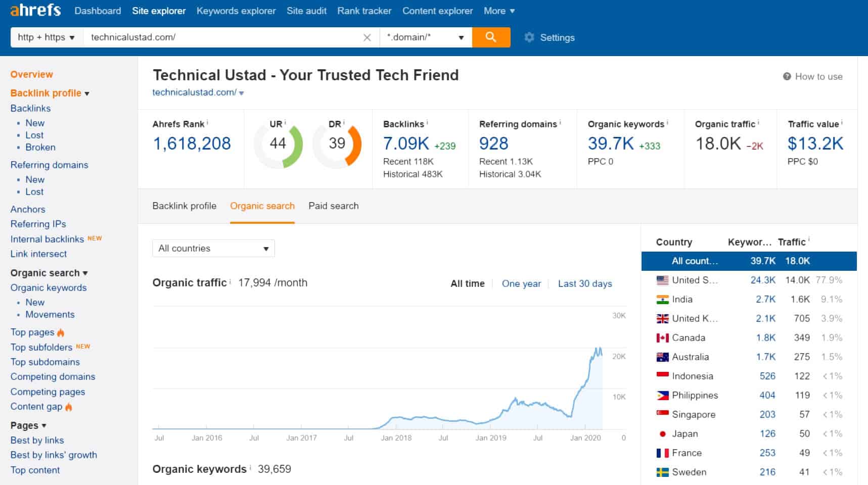Click info icon next to Backlinks heading
Image resolution: width=868 pixels, height=485 pixels.
427,123
